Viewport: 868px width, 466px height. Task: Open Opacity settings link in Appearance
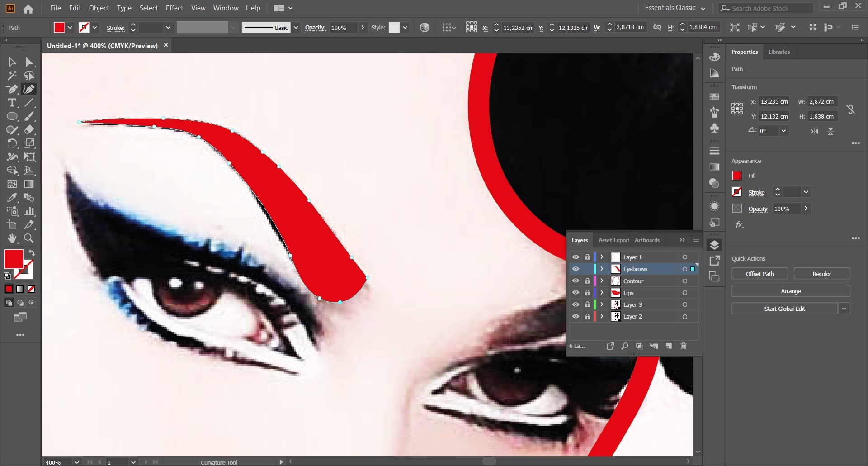[758, 209]
